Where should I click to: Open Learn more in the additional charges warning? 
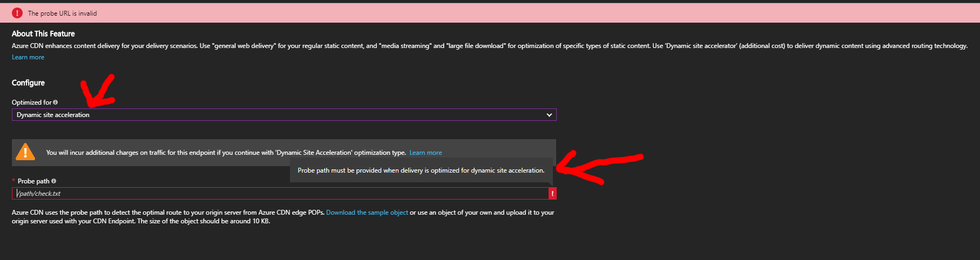[x=425, y=153]
